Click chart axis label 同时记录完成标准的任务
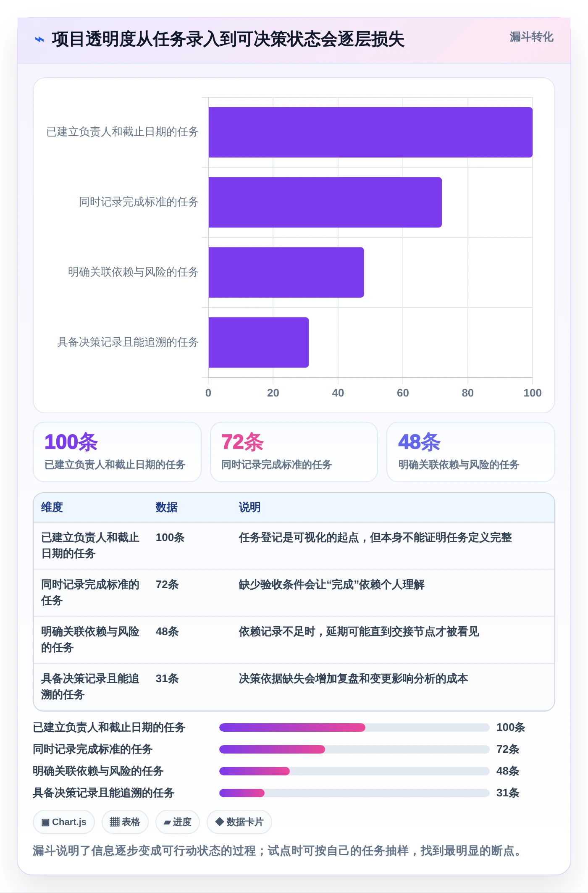This screenshot has height=893, width=588. tap(139, 202)
